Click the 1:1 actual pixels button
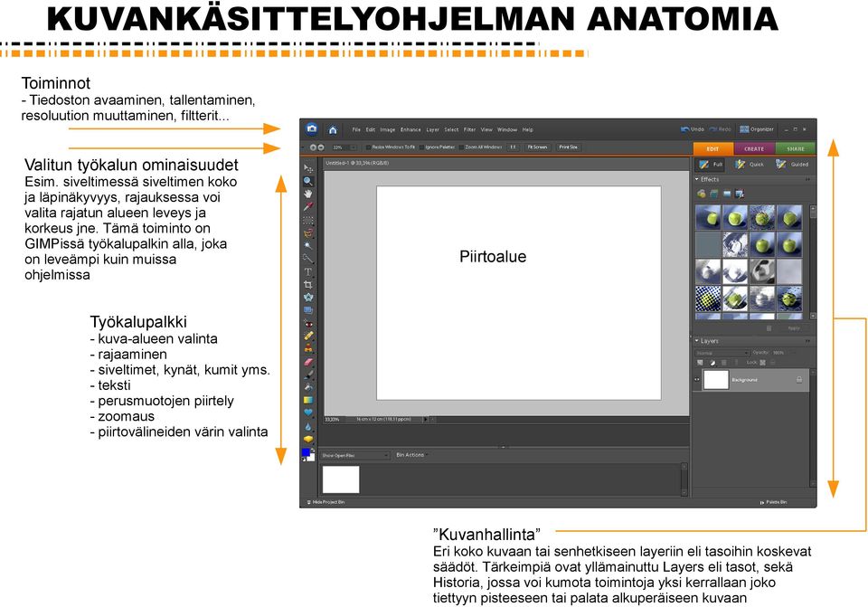Screen dimensions: 868x607 point(514,147)
